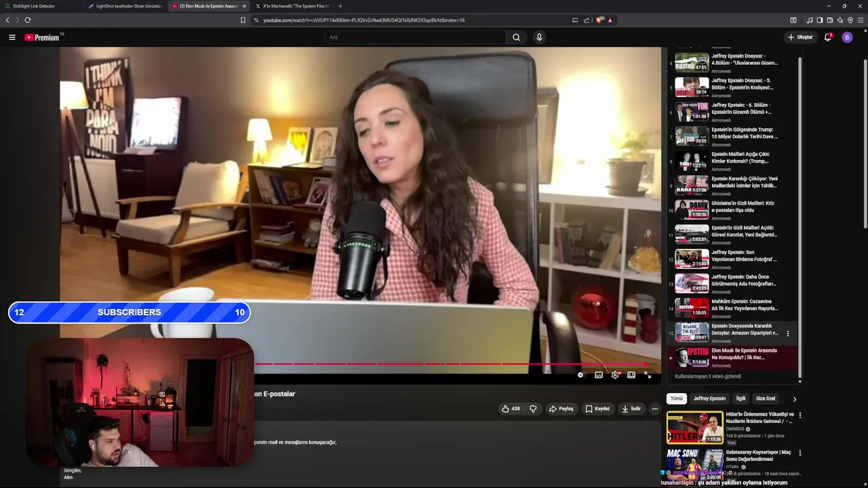The image size is (868, 488).
Task: Open options menu for Galatasaray-Kayserispor video
Action: [x=800, y=453]
